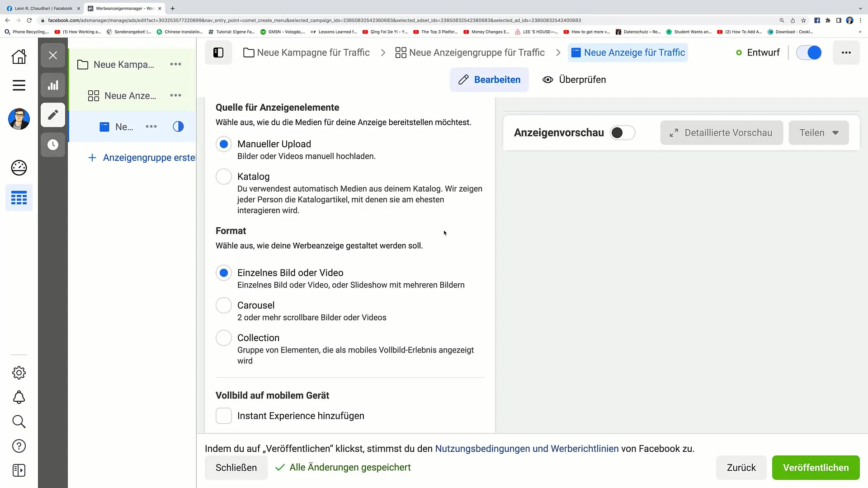Click the green Veröffentlichen button

coord(816,468)
